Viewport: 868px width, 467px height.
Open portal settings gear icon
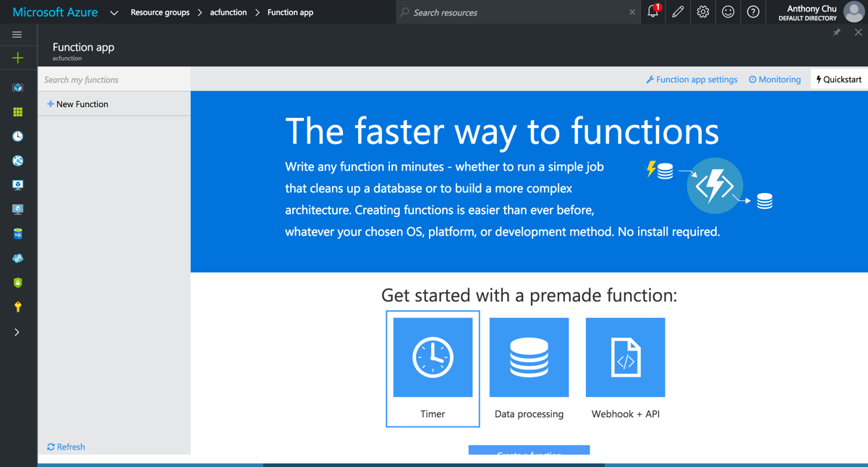(x=703, y=12)
